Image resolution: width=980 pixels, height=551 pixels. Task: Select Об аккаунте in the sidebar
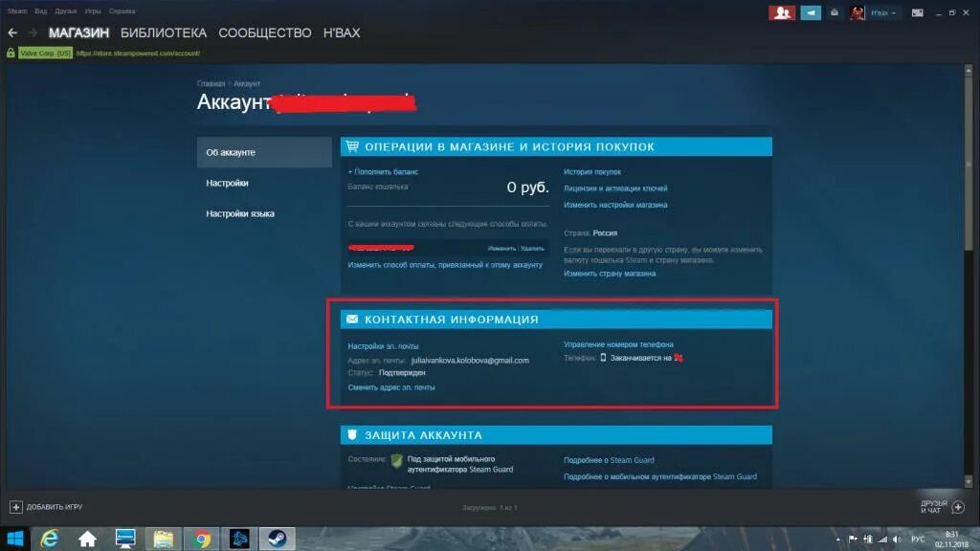pos(264,152)
